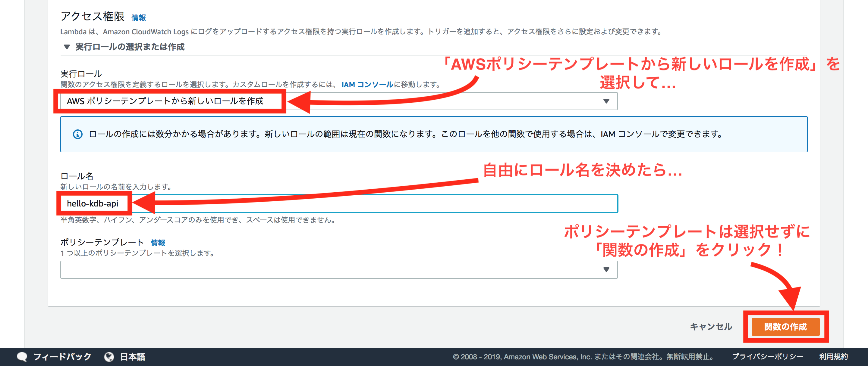Click the info icon in the blue role-creation notice
This screenshot has width=868, height=366.
77,134
